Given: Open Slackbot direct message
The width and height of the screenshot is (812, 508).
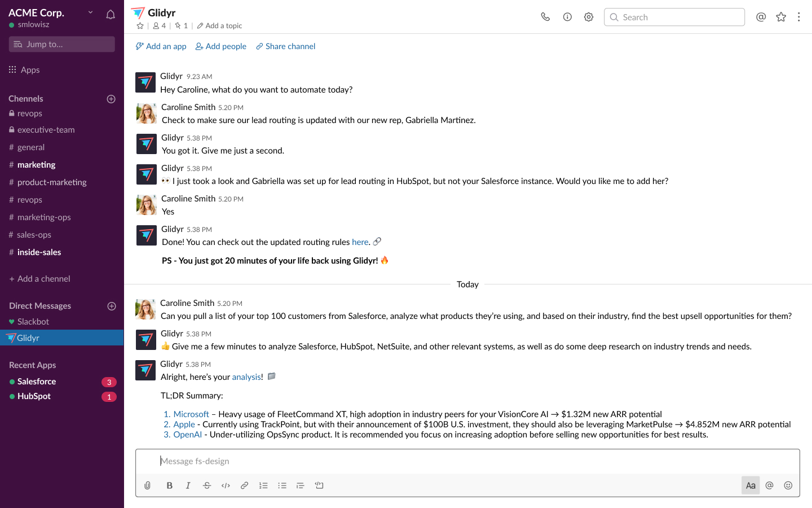Looking at the screenshot, I should click(29, 322).
